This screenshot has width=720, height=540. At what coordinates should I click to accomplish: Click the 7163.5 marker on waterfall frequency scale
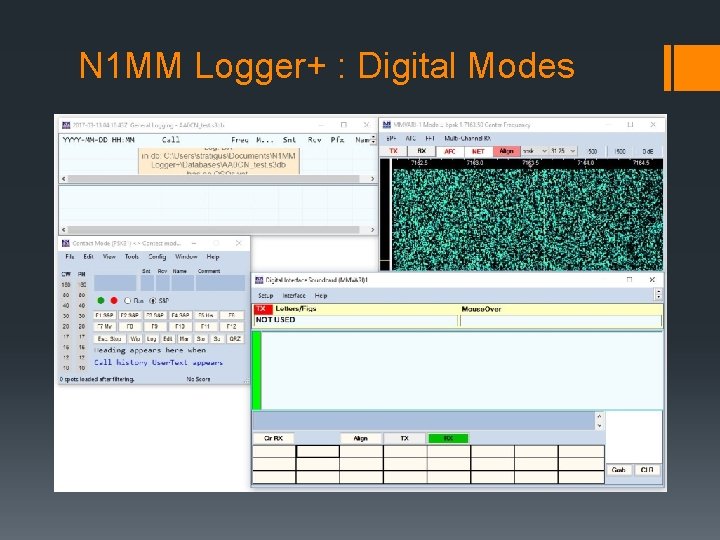point(530,163)
